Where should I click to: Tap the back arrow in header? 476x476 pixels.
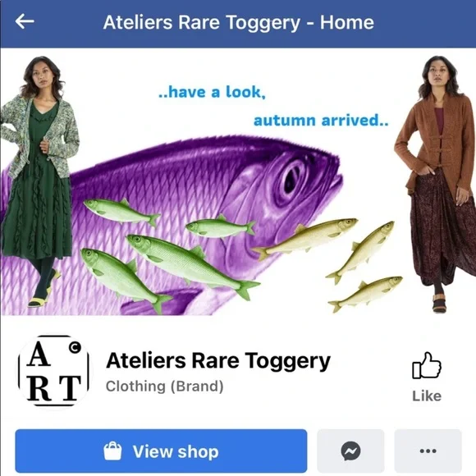pos(25,21)
